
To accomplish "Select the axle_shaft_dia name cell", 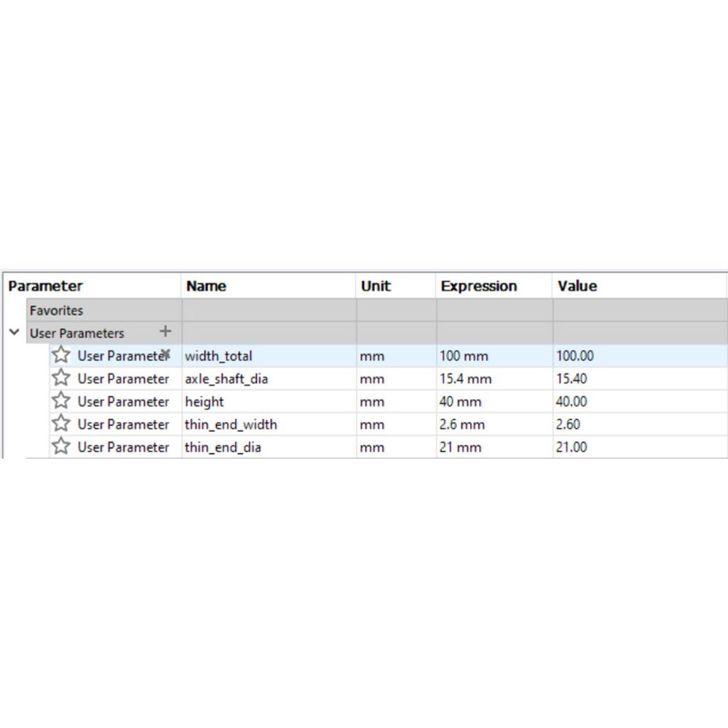I will coord(269,379).
